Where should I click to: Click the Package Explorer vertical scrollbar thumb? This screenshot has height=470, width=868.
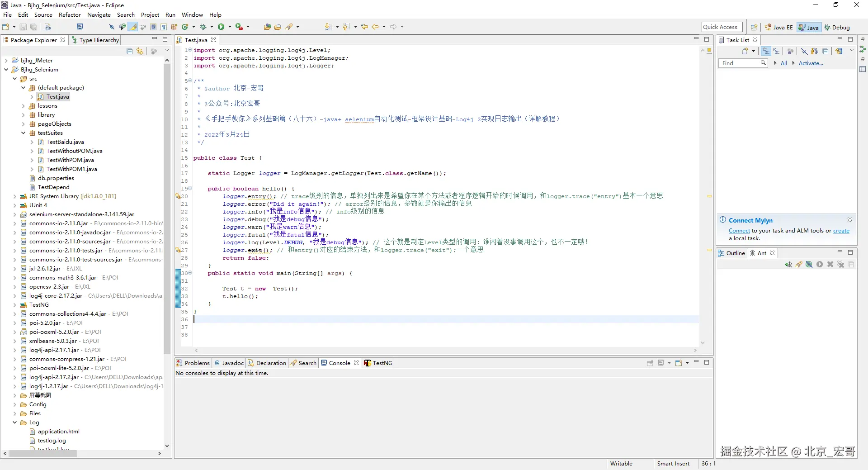[x=167, y=208]
